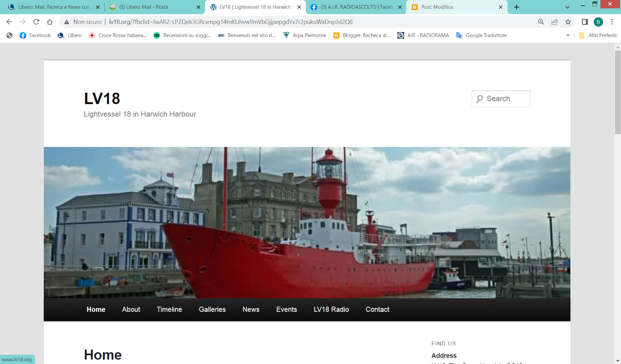The width and height of the screenshot is (621, 364).
Task: Close the Post: Modifica tab
Action: coord(501,7)
